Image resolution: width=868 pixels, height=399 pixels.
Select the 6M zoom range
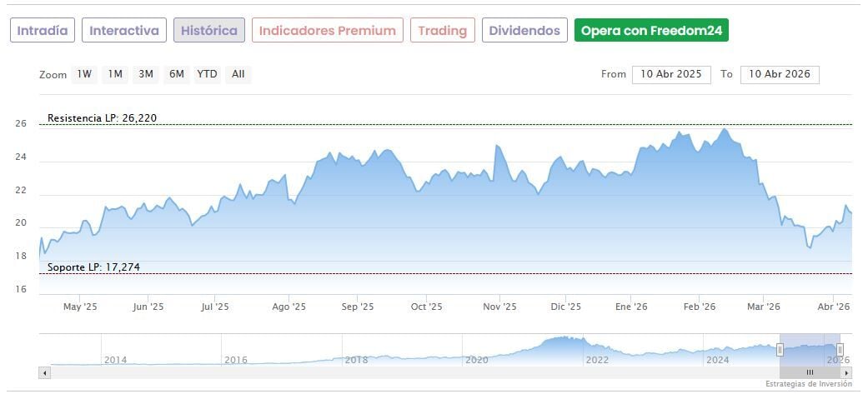point(176,74)
